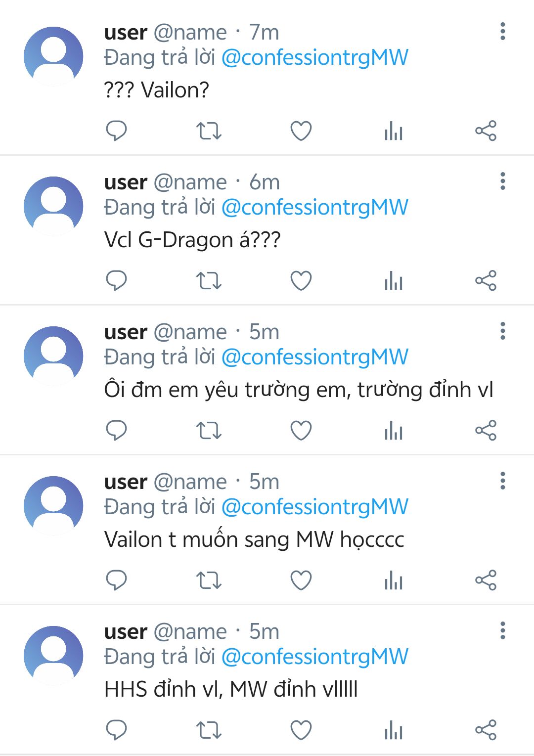Share the 'Ôi đm em yêu trường' tweet
This screenshot has height=756, width=534.
(x=486, y=431)
